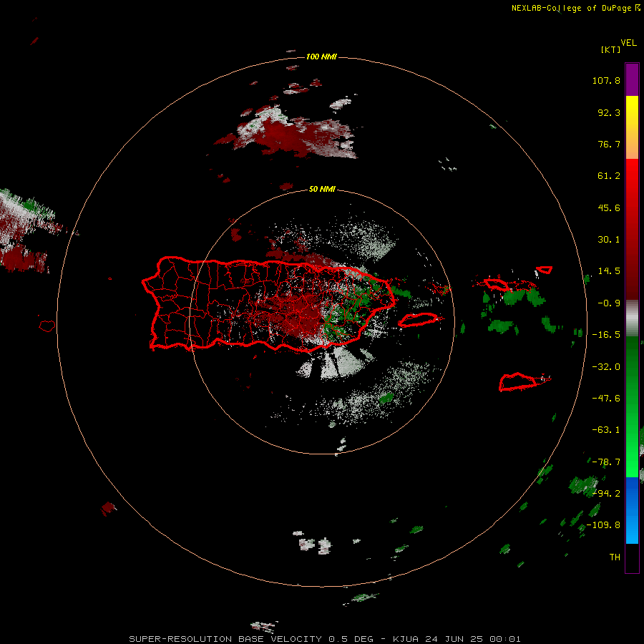Click the VEL legend heading

click(628, 43)
